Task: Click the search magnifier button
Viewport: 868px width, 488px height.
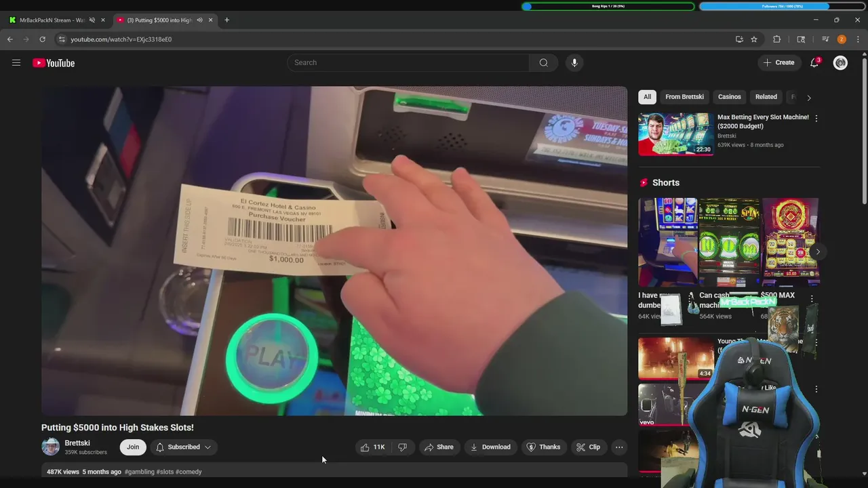Action: pos(543,62)
